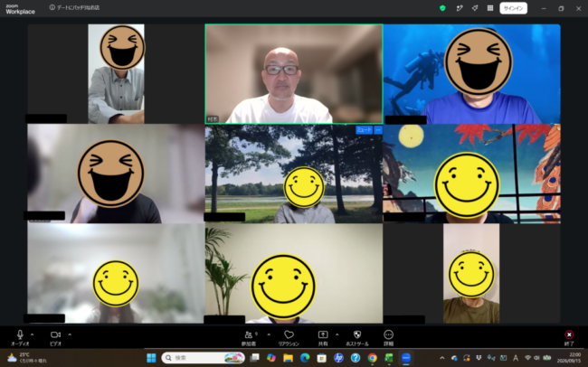Click the blue ミュート button on tree video
Viewport: 588px width, 367px height.
point(364,129)
